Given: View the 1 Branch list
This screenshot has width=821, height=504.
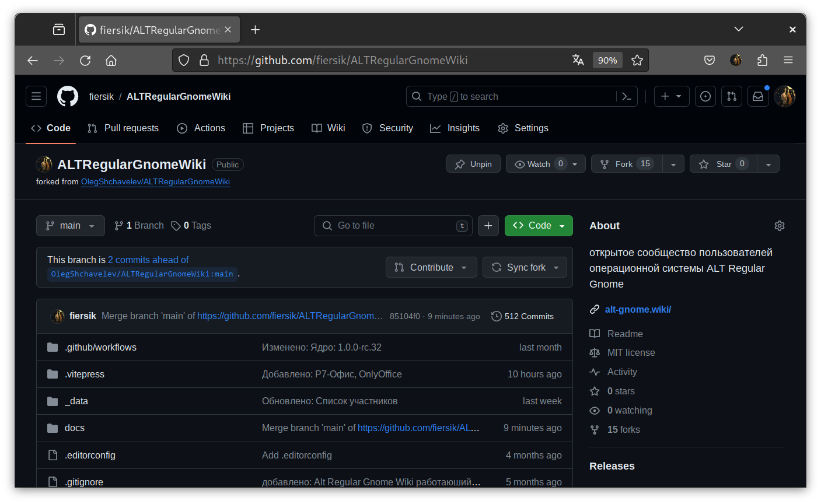Looking at the screenshot, I should click(139, 226).
